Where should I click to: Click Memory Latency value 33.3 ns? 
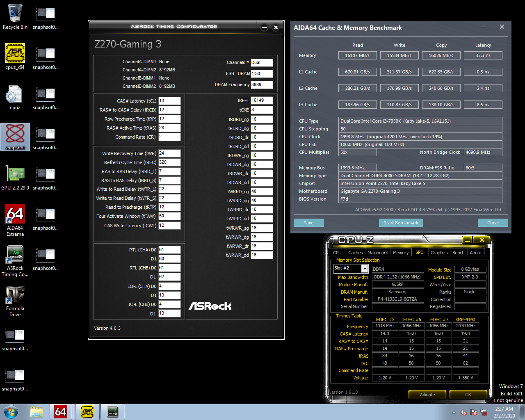click(483, 55)
